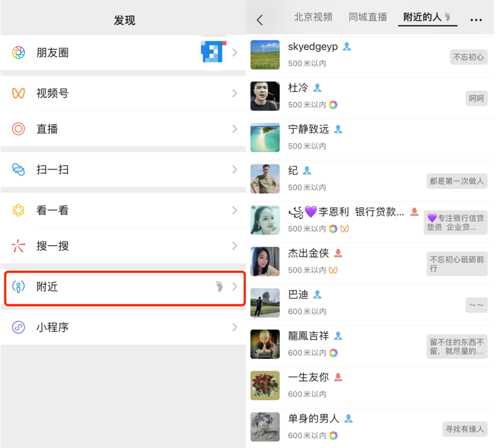Open skyedgeyp's windmill avatar thumbnail

point(265,55)
